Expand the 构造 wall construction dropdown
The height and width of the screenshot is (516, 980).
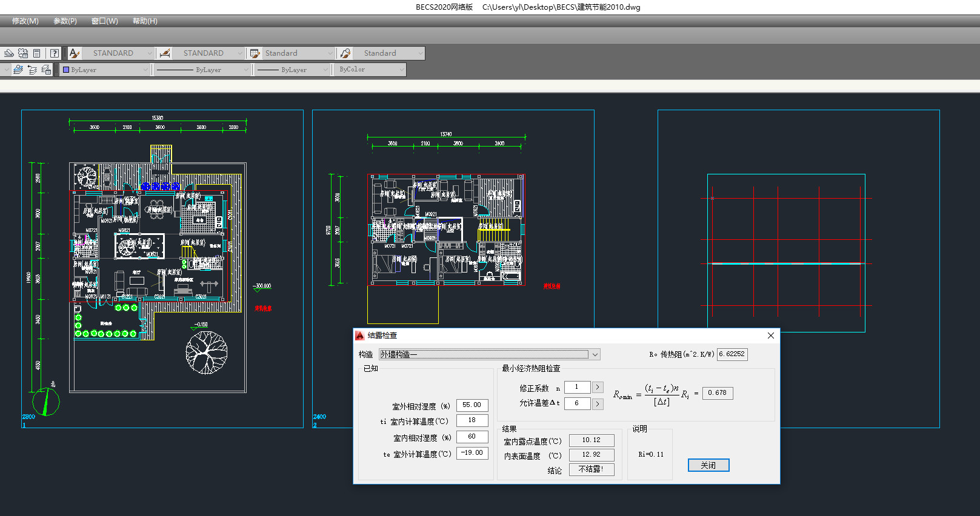[x=595, y=354]
